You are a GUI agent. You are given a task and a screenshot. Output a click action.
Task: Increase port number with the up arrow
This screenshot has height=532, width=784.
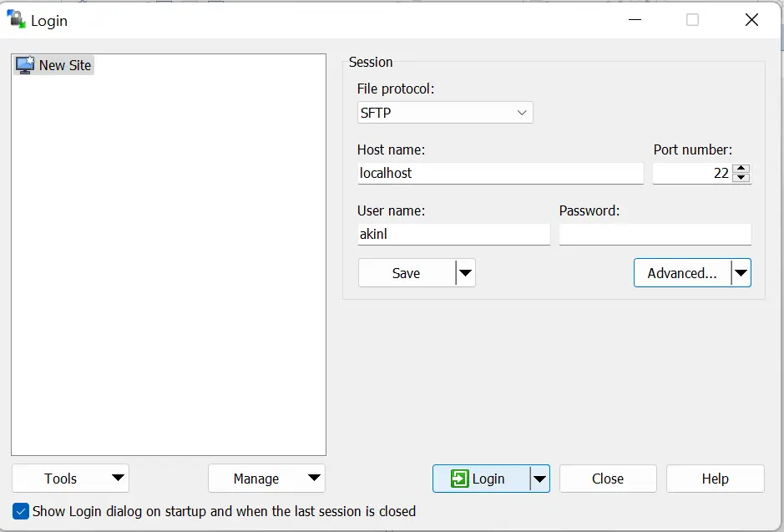pos(741,169)
